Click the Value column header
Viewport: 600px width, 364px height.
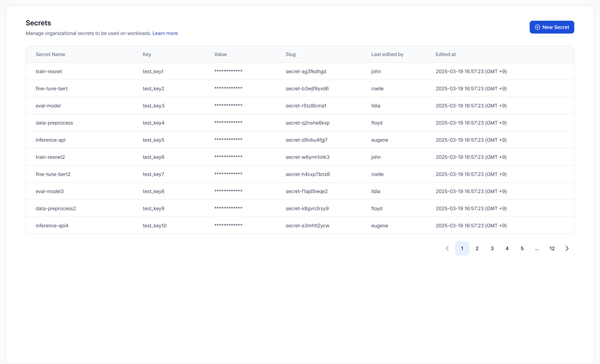[x=220, y=54]
